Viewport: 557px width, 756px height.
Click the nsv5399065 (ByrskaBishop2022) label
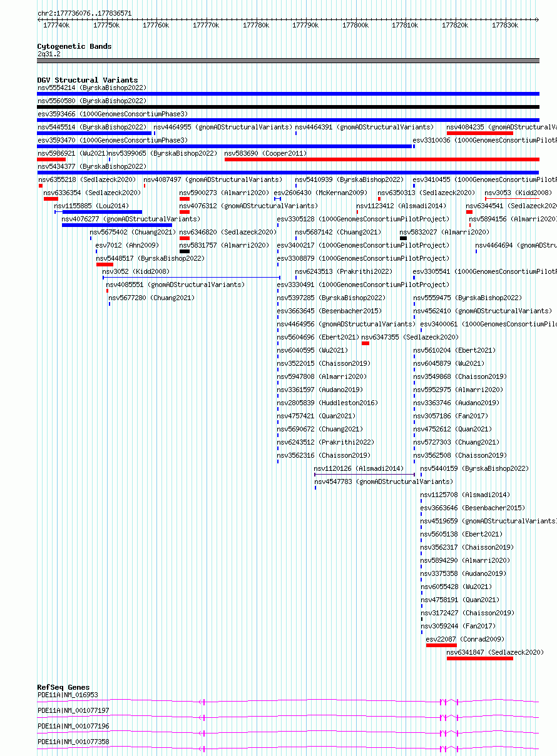(163, 153)
